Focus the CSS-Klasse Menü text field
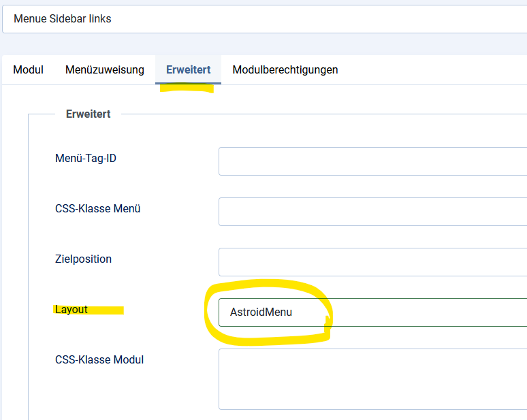 pos(372,212)
